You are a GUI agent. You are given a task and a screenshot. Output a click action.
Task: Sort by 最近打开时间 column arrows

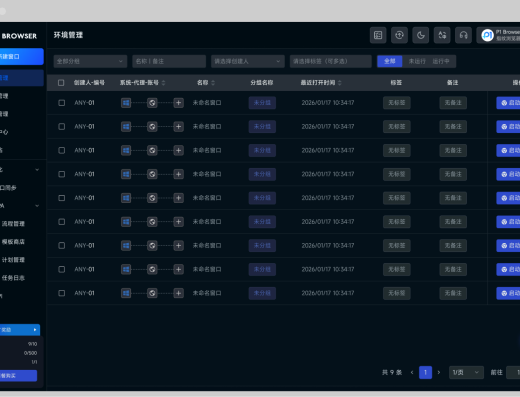339,83
